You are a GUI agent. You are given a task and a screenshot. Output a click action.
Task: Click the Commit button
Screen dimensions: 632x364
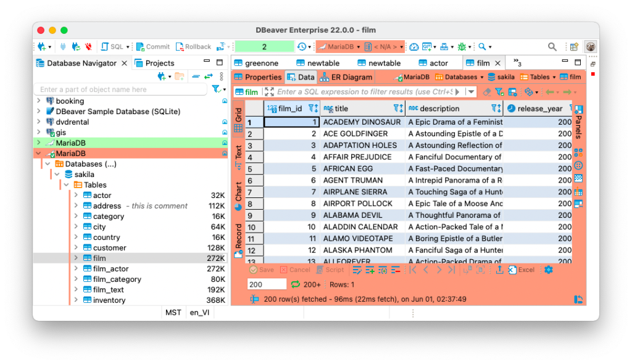tap(153, 47)
